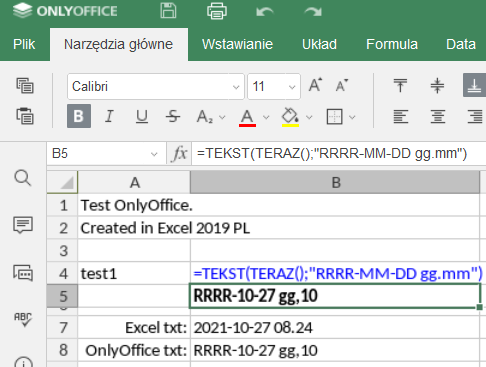Screen dimensions: 486x367
Task: Undo the last action
Action: tap(265, 12)
